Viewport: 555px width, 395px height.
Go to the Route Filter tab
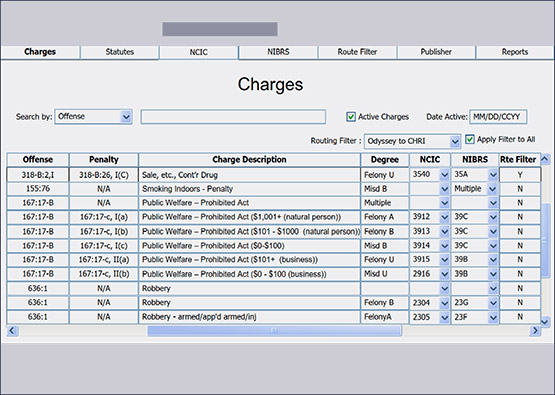[357, 52]
